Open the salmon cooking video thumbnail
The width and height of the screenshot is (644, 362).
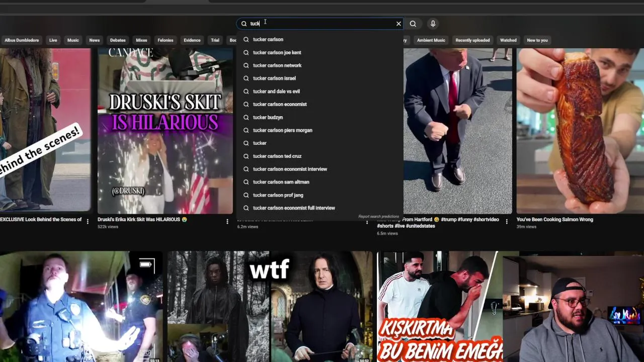pyautogui.click(x=580, y=131)
